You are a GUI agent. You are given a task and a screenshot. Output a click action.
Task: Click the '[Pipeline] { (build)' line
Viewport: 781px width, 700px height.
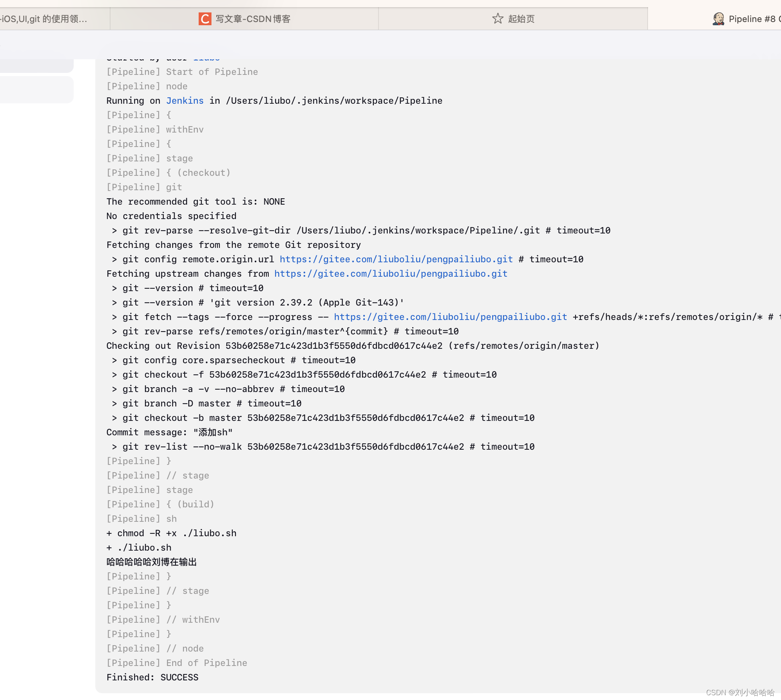click(160, 505)
